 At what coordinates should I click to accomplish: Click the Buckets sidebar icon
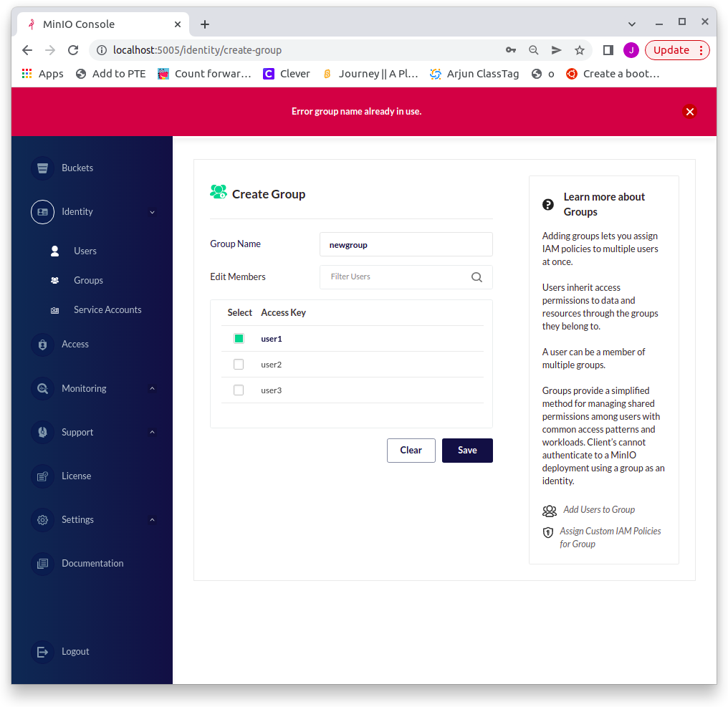pos(42,168)
